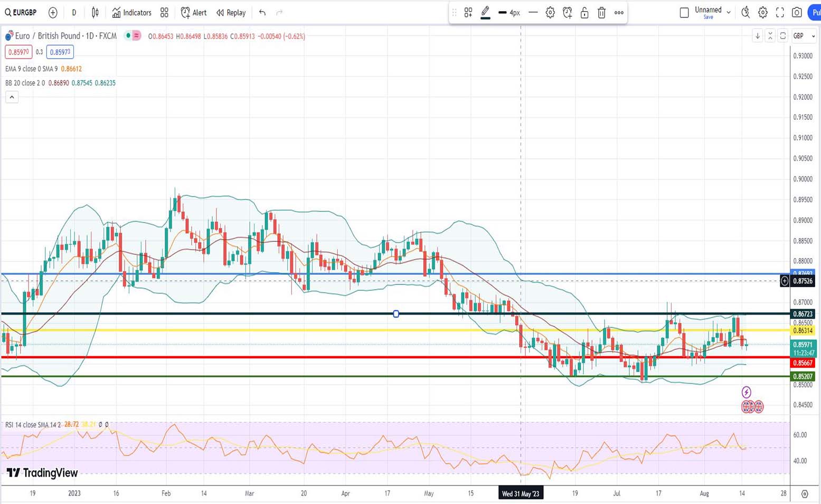821x504 pixels.
Task: Click the Alert button in top toolbar
Action: click(194, 13)
